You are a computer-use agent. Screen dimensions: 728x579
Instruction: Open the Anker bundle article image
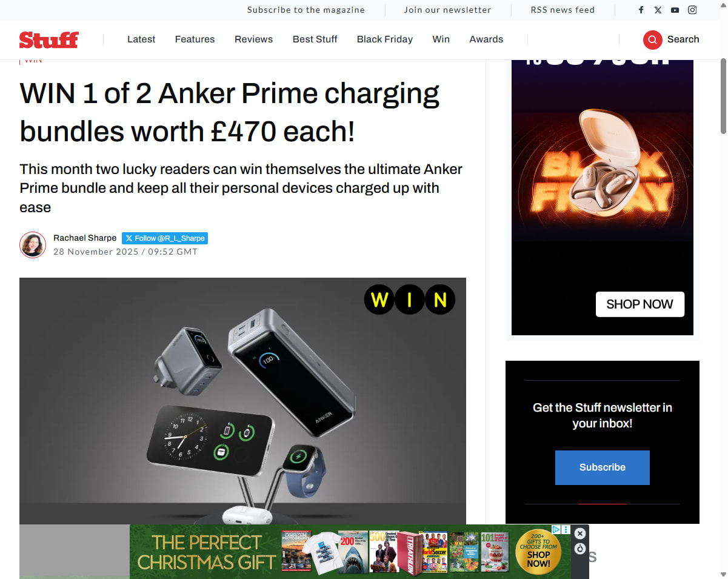pyautogui.click(x=242, y=401)
